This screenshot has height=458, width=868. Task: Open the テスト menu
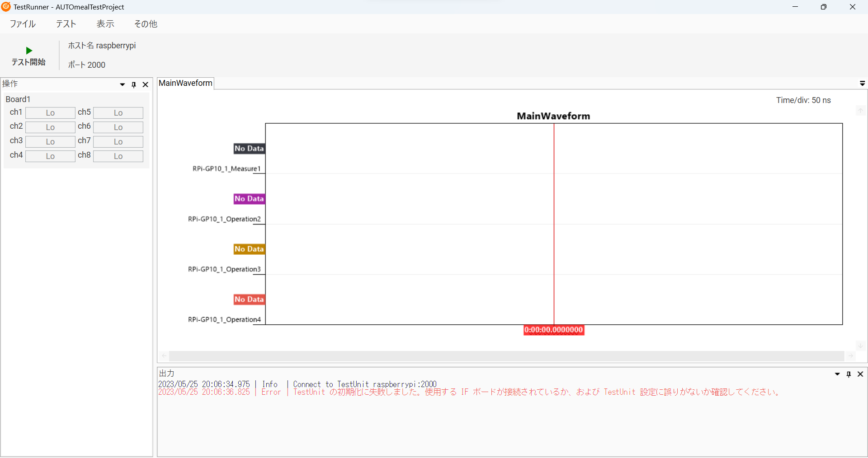(66, 24)
